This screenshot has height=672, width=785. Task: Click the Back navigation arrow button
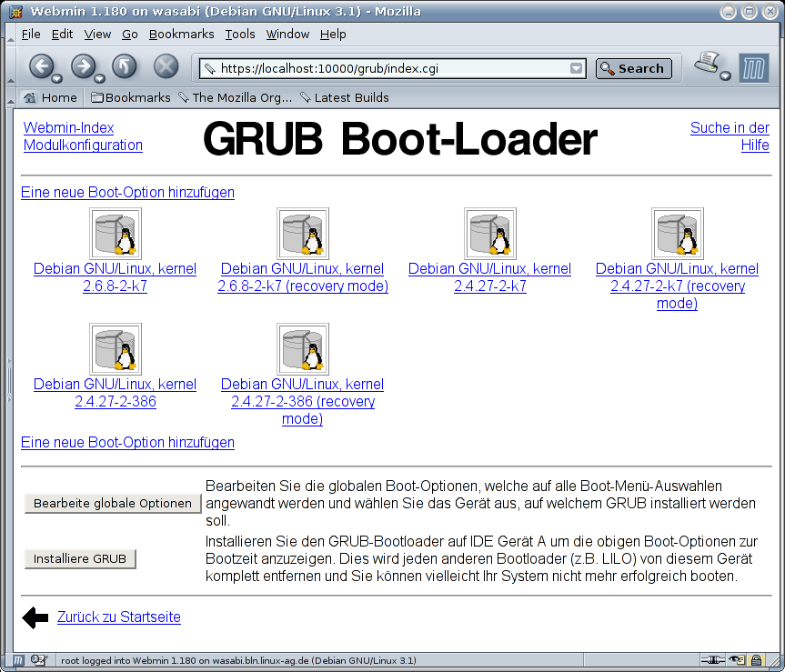pos(42,66)
